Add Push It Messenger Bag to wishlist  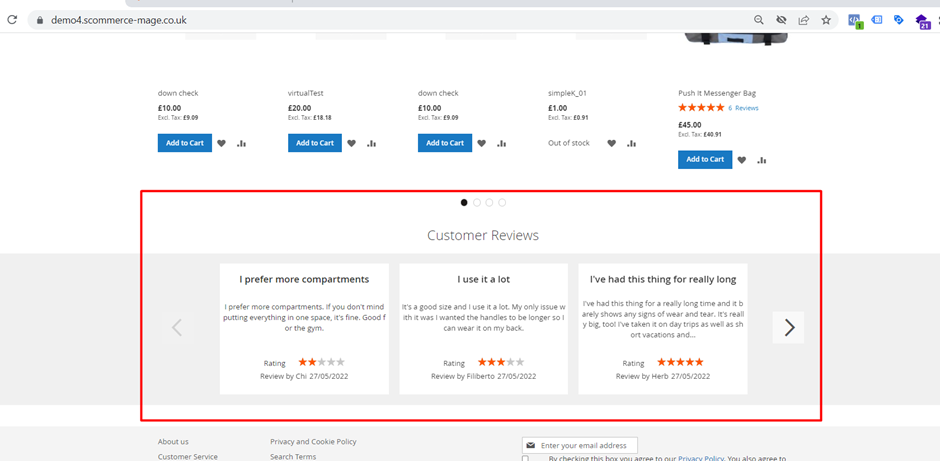click(x=742, y=160)
